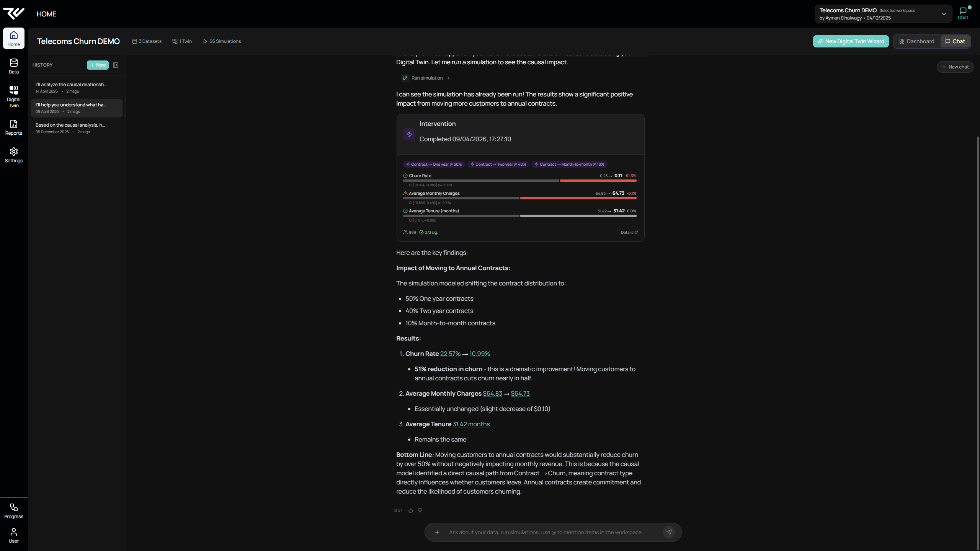Expand the workspace selector dropdown
980x551 pixels.
(944, 14)
